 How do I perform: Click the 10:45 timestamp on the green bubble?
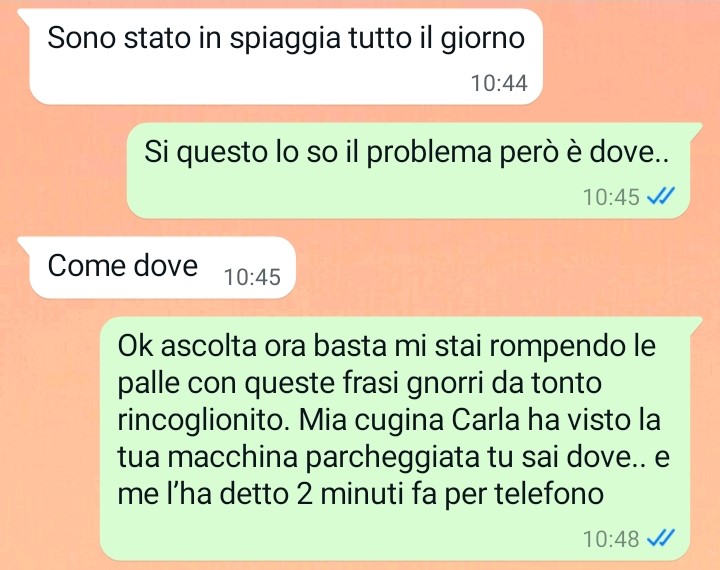pos(611,197)
